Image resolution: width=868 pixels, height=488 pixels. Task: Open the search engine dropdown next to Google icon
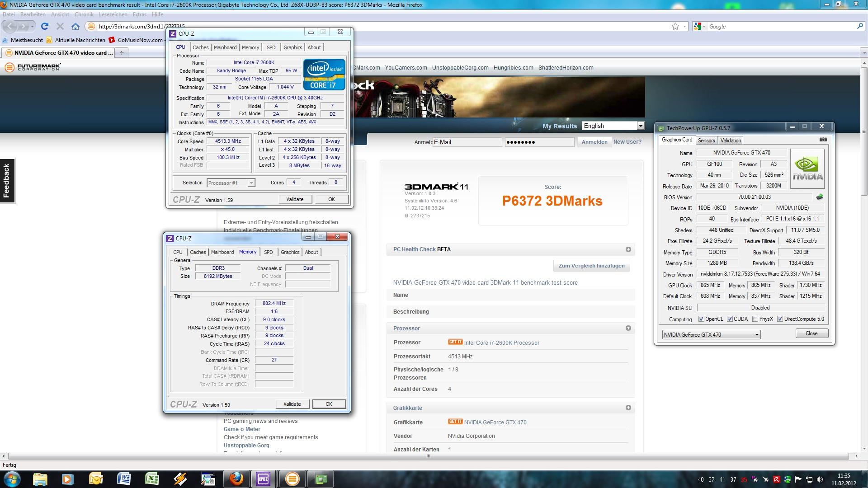pyautogui.click(x=703, y=27)
